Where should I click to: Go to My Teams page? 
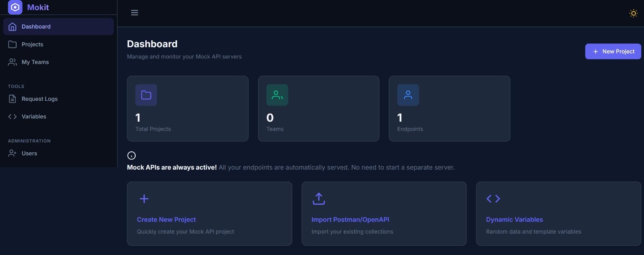[58, 62]
